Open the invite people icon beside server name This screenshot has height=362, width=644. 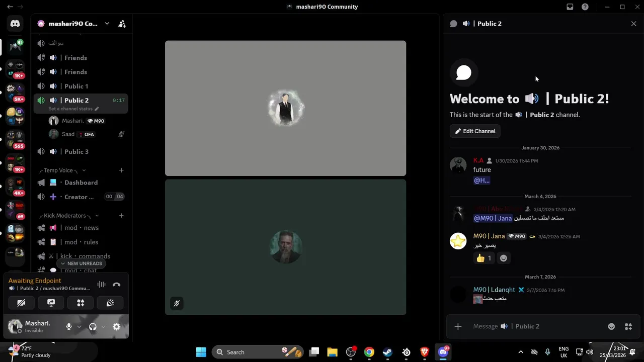coord(122,24)
